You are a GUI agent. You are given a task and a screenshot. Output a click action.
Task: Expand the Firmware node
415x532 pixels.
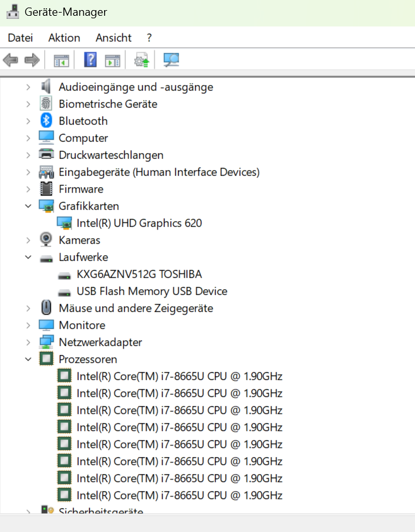coord(28,189)
